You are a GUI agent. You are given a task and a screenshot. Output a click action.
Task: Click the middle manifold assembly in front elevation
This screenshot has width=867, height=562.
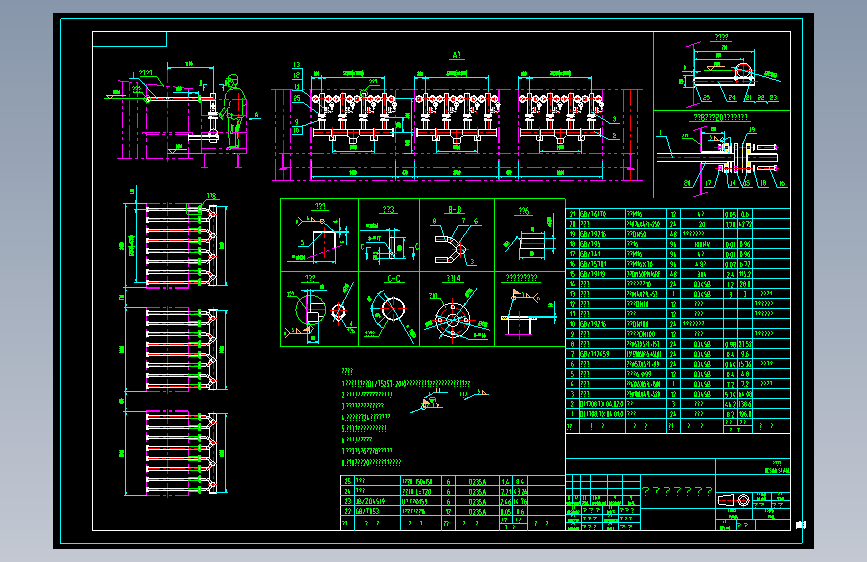tap(457, 119)
